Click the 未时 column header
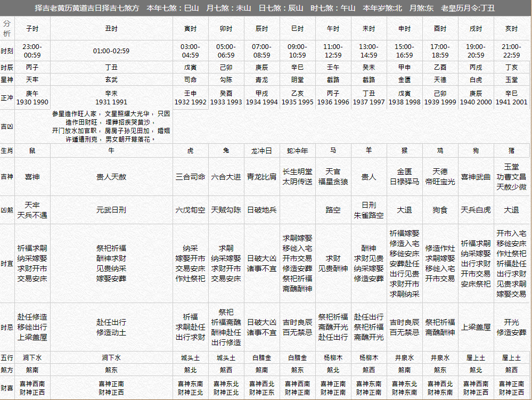The height and width of the screenshot is (400, 532). [369, 29]
